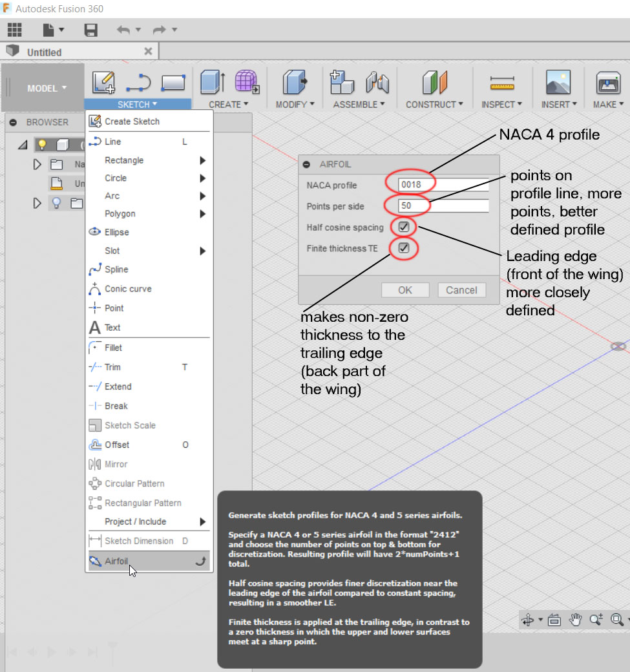
Task: Expand the Rectangle submenu arrow
Action: click(203, 160)
